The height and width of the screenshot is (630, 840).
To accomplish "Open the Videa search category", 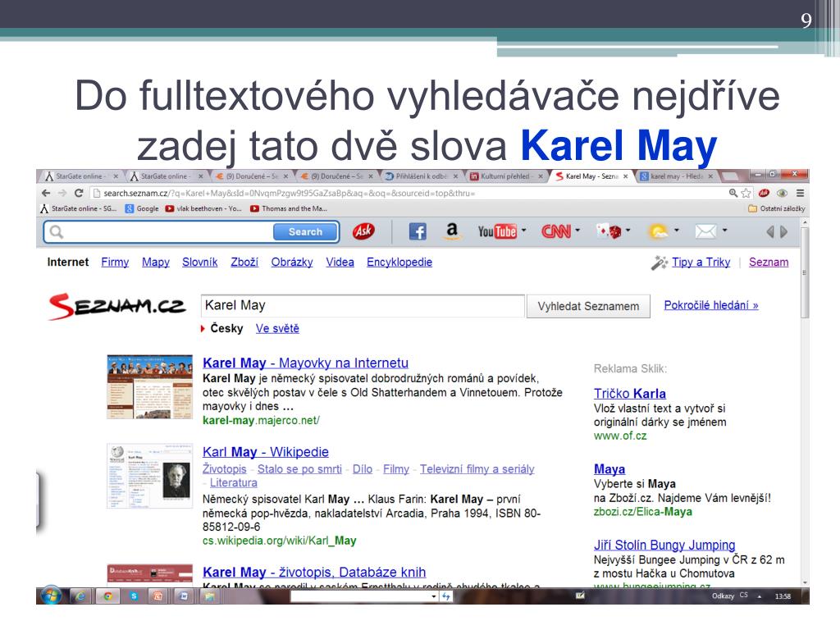I will click(340, 262).
